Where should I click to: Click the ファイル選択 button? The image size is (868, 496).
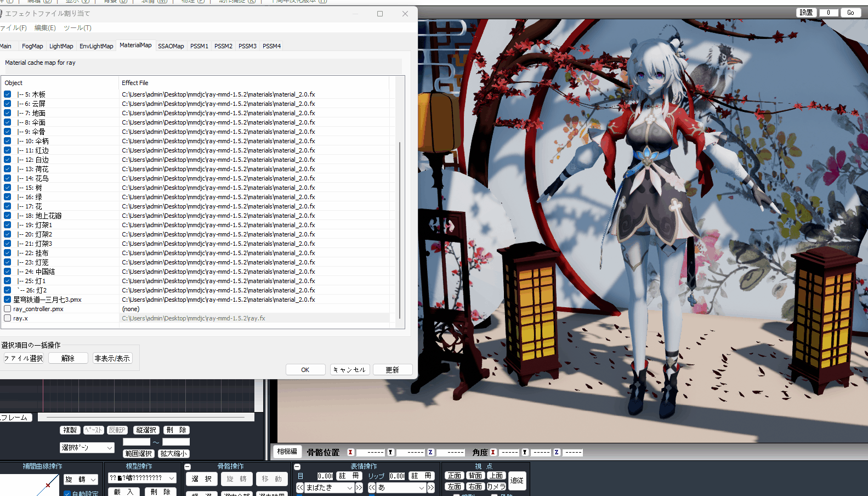pos(22,358)
